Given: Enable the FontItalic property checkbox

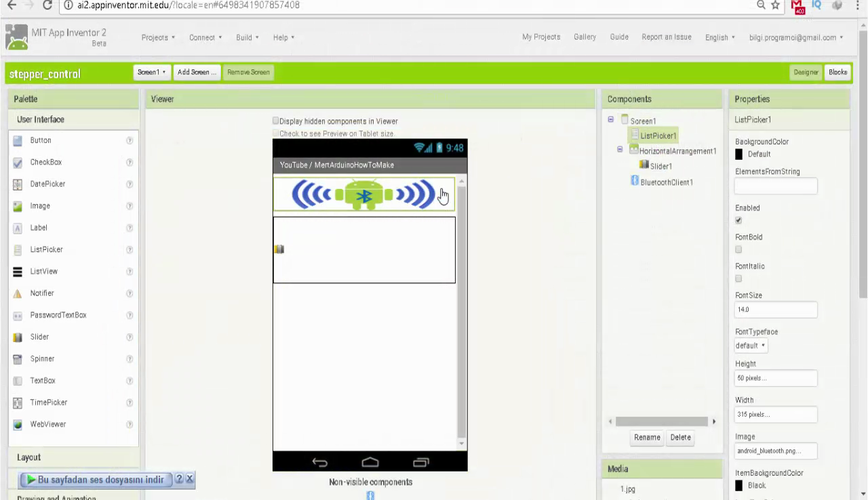Looking at the screenshot, I should (738, 278).
